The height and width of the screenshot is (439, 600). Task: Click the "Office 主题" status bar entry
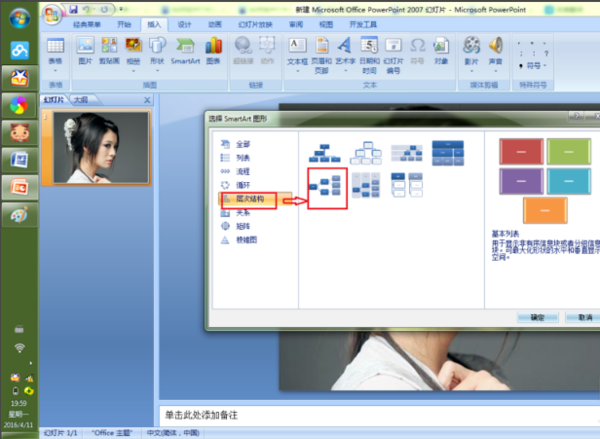point(112,433)
